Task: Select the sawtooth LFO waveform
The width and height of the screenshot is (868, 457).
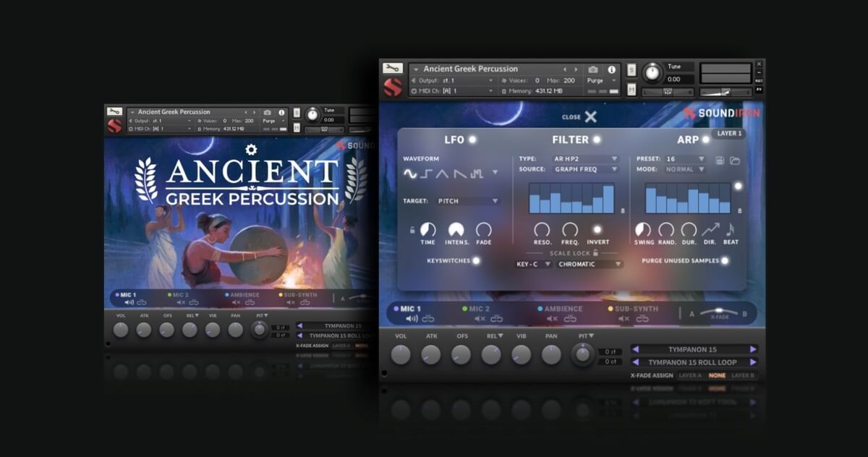Action: coord(459,174)
